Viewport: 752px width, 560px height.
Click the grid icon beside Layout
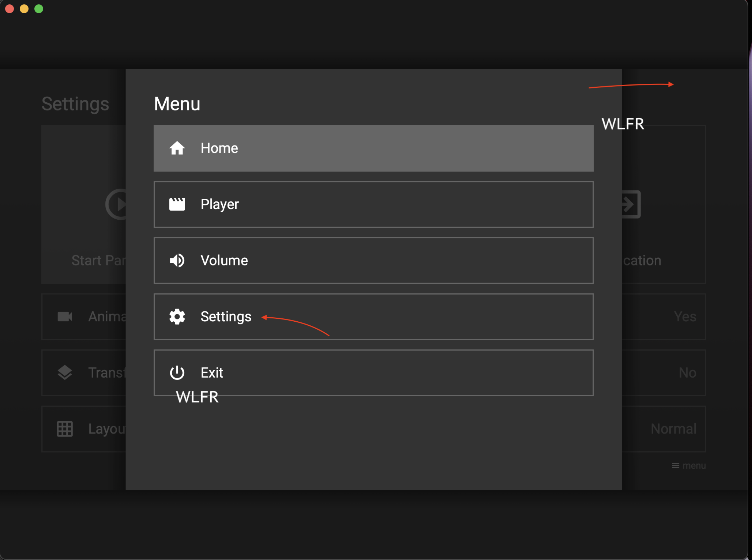(x=65, y=429)
